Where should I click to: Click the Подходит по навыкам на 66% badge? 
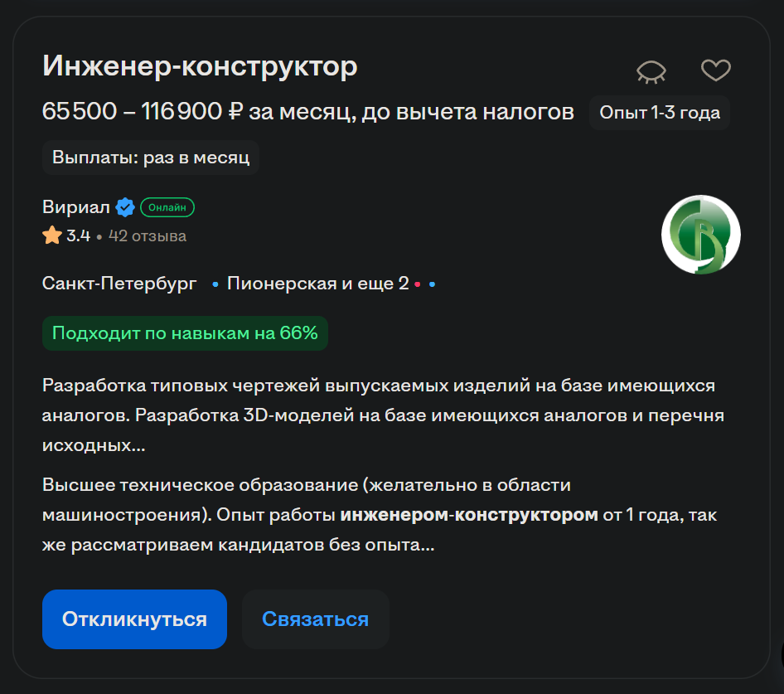click(x=185, y=333)
